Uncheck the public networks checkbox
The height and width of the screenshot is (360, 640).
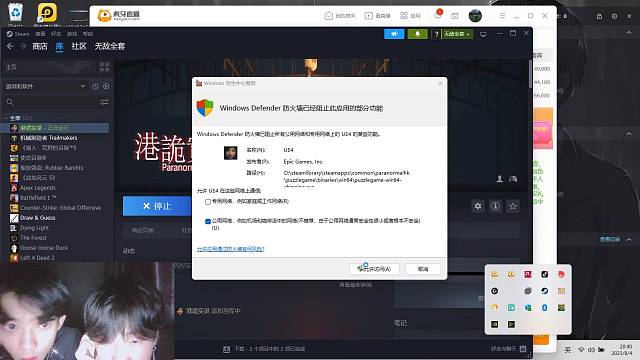[x=208, y=221]
